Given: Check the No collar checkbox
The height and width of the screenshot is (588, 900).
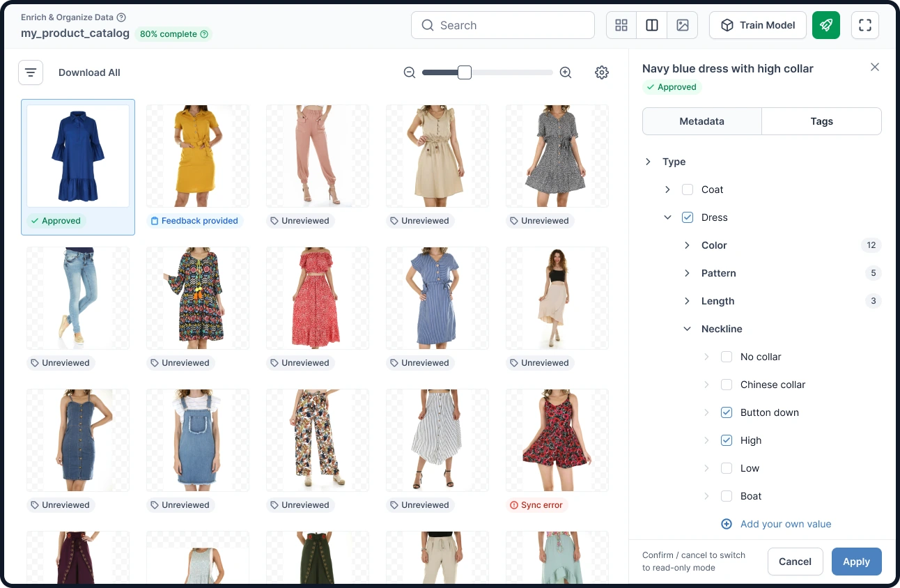Looking at the screenshot, I should pos(727,357).
